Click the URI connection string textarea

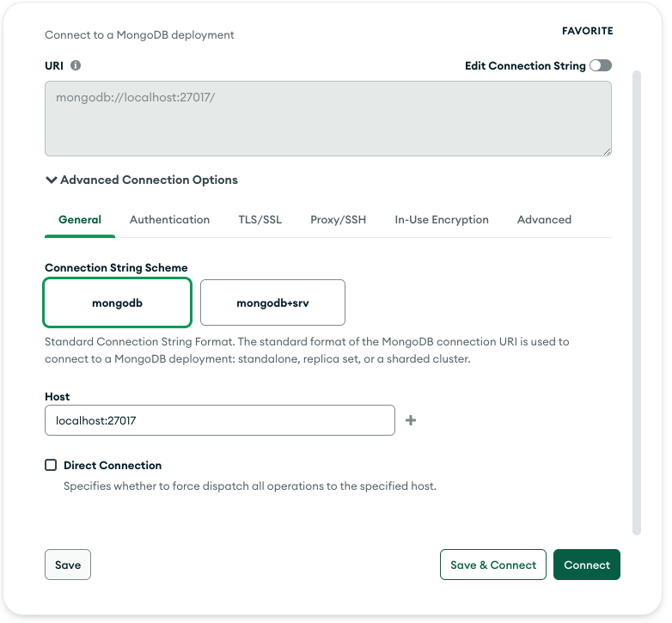tap(328, 119)
